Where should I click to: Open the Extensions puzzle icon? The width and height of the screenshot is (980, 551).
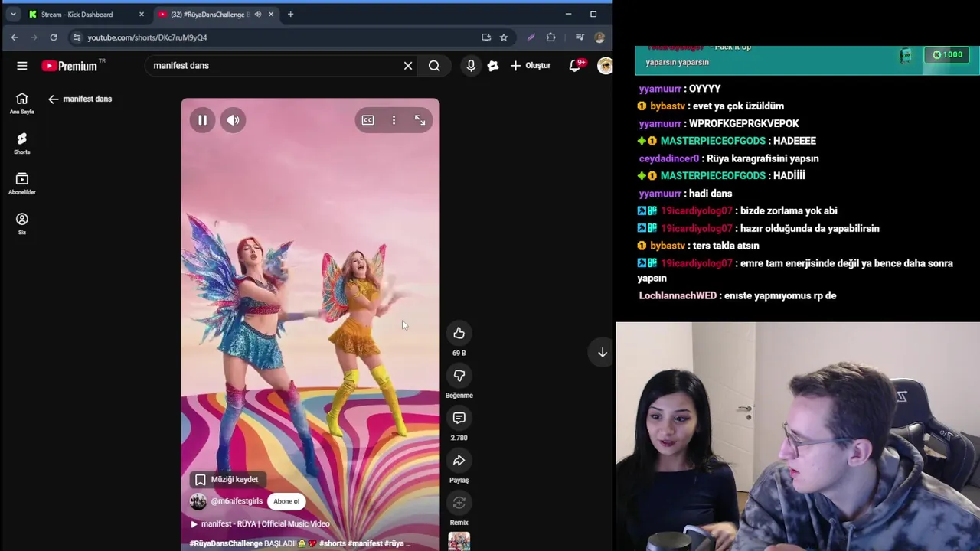tap(550, 37)
